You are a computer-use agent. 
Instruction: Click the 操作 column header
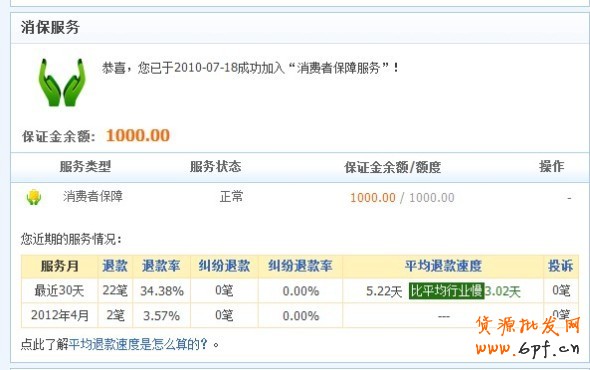[x=552, y=166]
